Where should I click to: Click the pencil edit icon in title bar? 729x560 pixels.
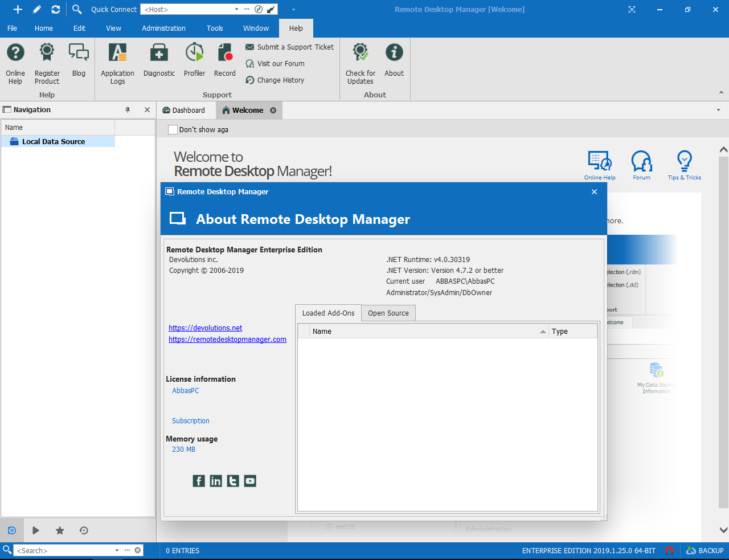tap(37, 9)
